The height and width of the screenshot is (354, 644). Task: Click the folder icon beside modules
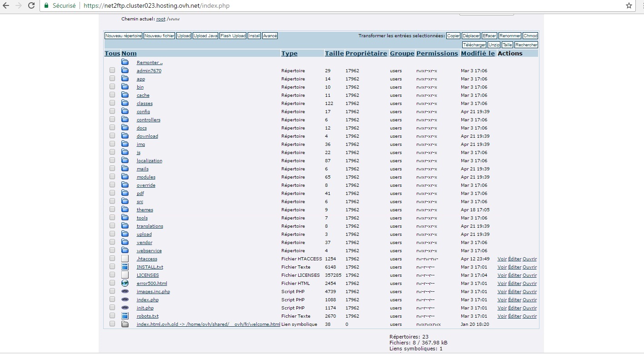click(x=125, y=177)
